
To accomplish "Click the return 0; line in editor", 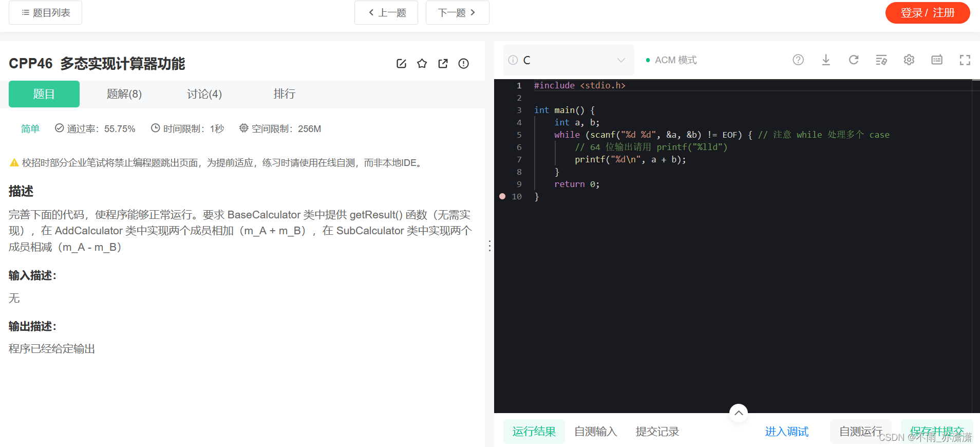I will click(x=577, y=184).
